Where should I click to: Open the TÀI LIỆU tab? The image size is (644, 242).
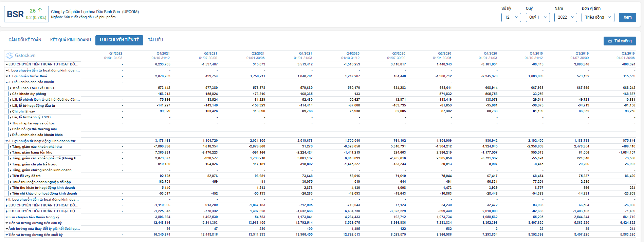pos(155,40)
